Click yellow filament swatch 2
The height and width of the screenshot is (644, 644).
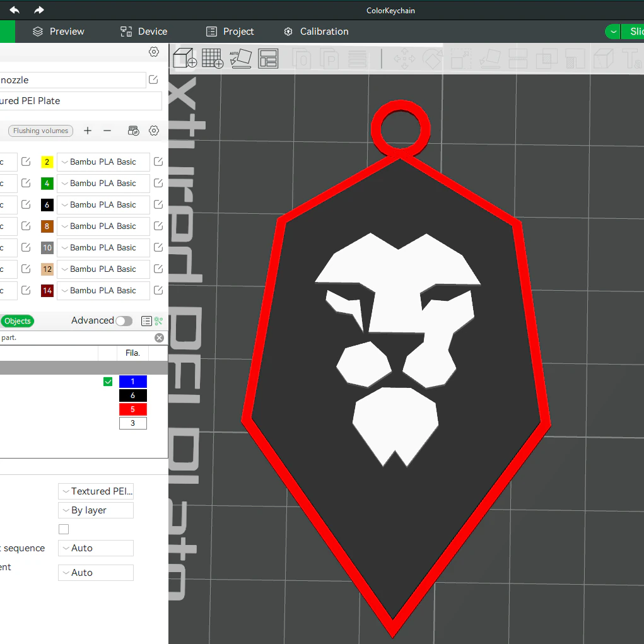(x=47, y=162)
